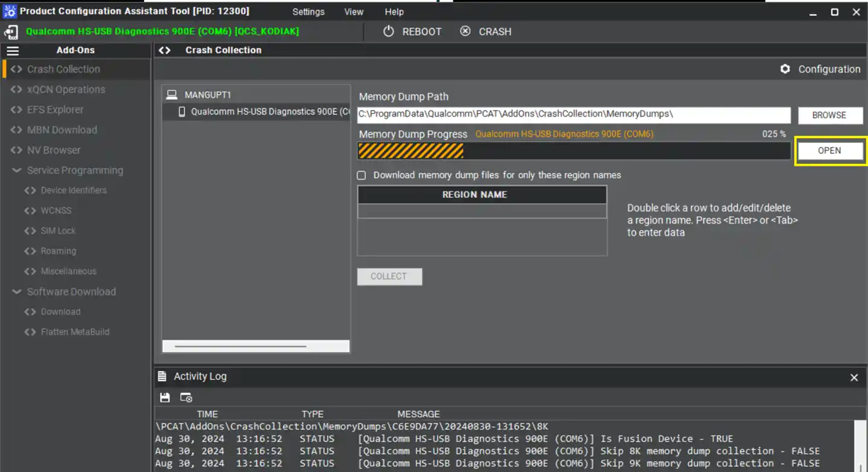Click the green COM6 QCS_KODIAK device status text
Image resolution: width=868 pixels, height=472 pixels.
click(162, 31)
